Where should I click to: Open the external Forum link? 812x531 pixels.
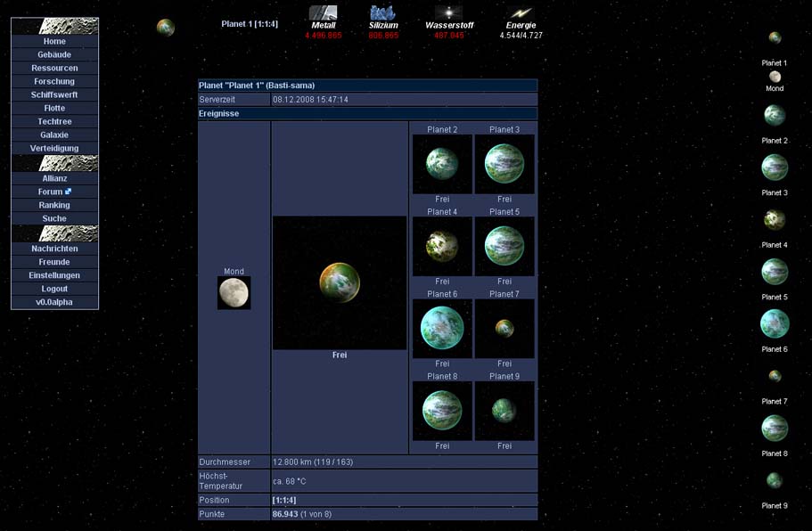54,192
